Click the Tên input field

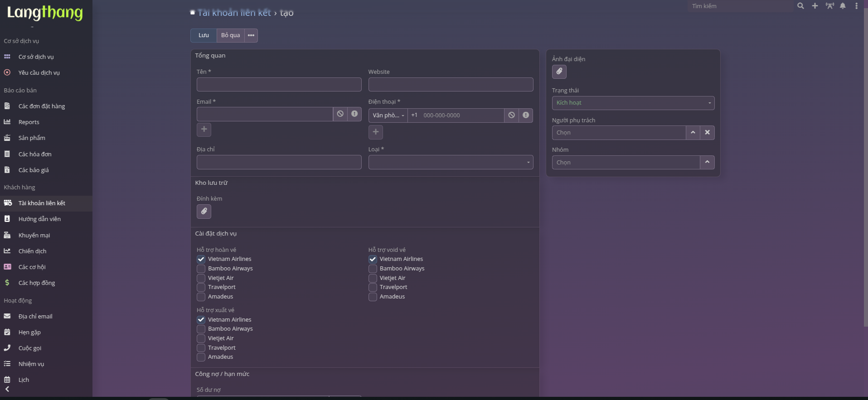coord(279,85)
